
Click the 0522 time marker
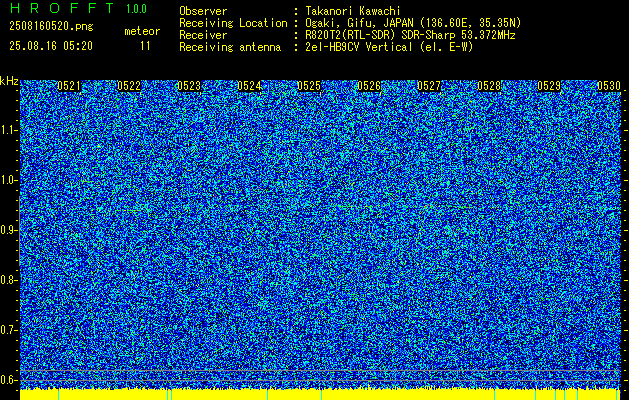tap(129, 86)
